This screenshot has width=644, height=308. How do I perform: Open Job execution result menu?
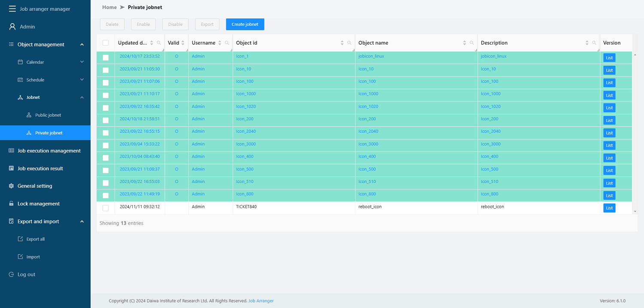point(45,168)
